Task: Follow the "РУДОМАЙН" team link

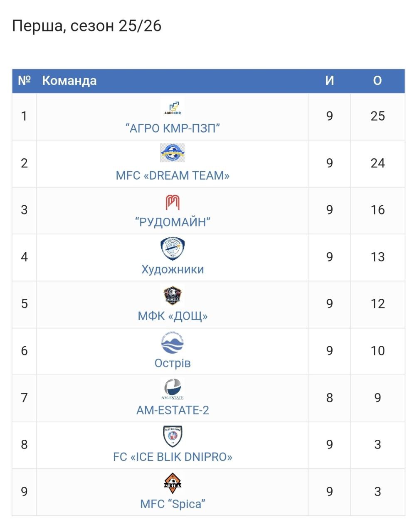Action: [173, 222]
